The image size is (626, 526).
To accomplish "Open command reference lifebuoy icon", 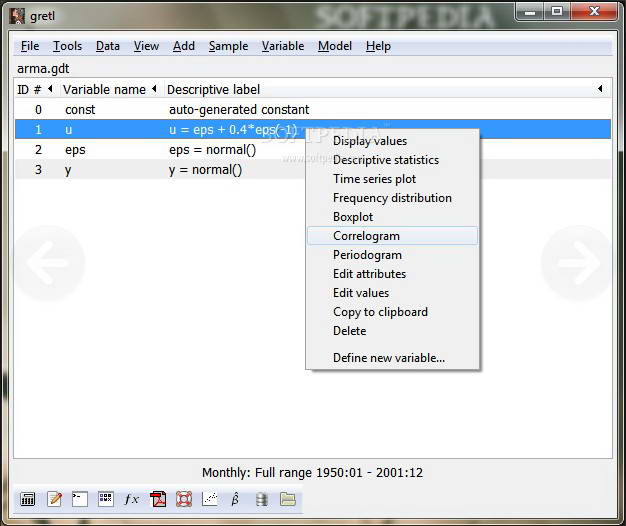I will (184, 499).
